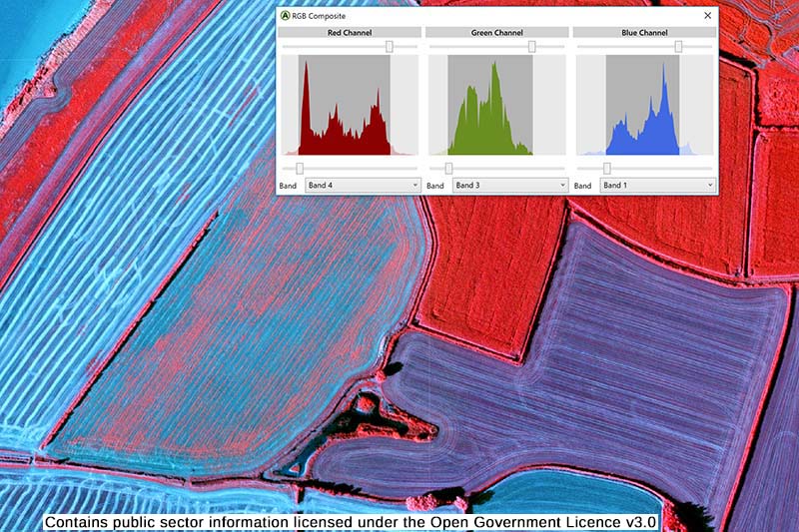Click the RGB Composite title text
The width and height of the screenshot is (799, 532).
coord(319,16)
